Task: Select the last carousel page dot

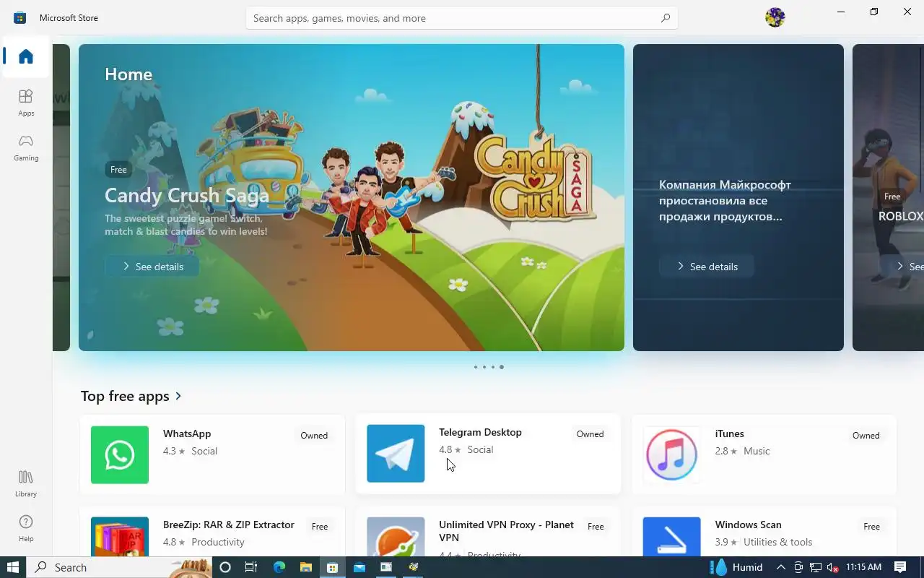Action: point(502,367)
